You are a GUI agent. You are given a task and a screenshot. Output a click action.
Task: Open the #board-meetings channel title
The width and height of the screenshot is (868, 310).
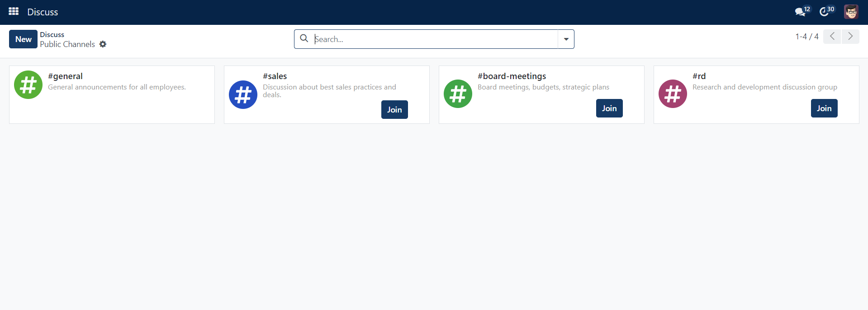click(512, 76)
